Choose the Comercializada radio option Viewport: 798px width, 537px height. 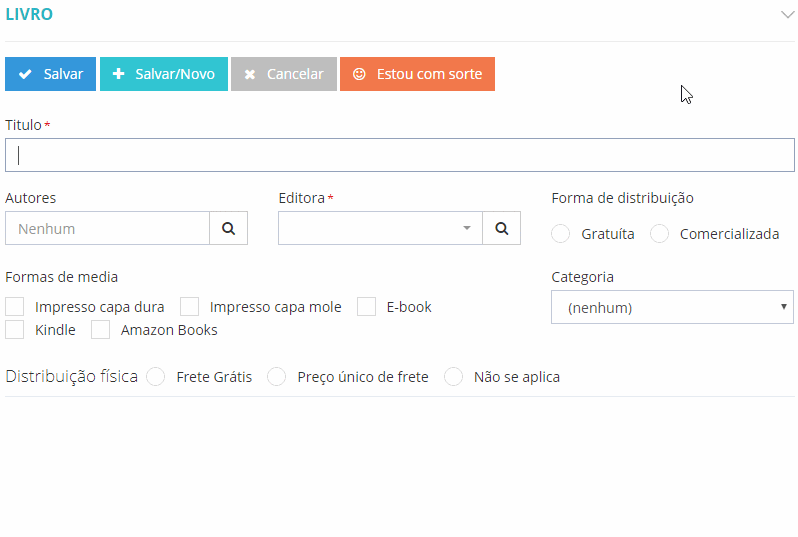point(659,234)
